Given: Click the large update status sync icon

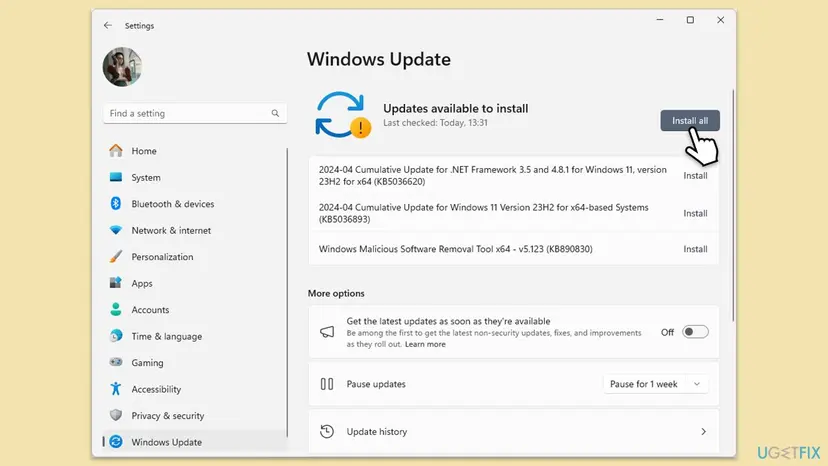Looking at the screenshot, I should [343, 115].
